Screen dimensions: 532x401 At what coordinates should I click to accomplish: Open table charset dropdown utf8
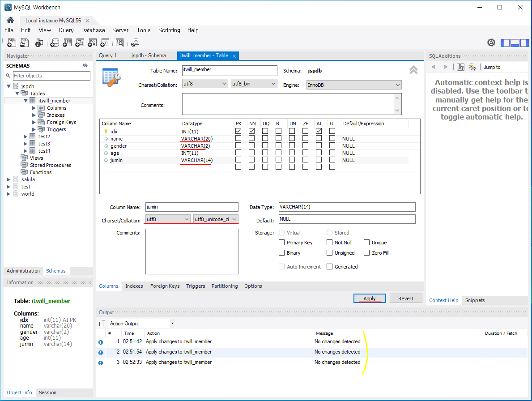point(205,83)
